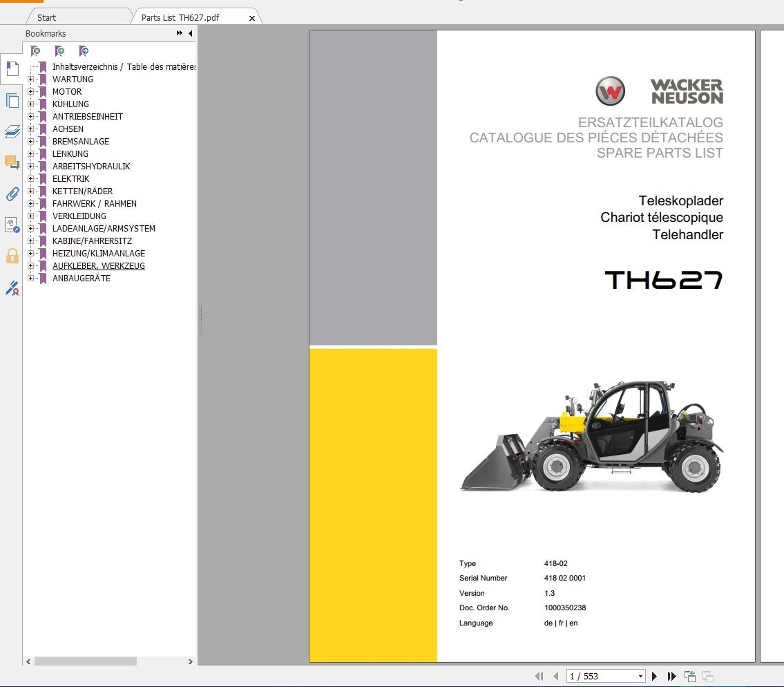Select the Delete bookmark icon
784x687 pixels.
tap(35, 50)
